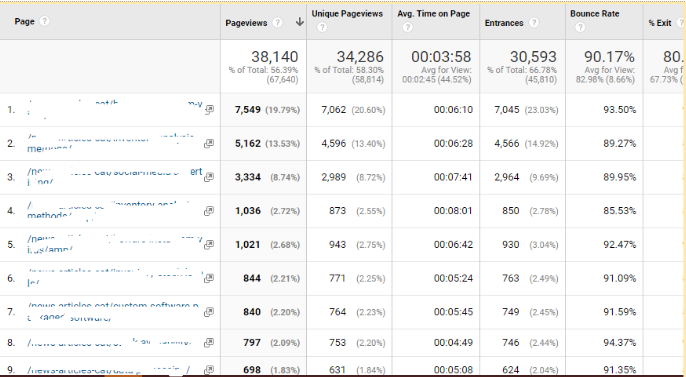Open the custom-software page link in row 7

[x=113, y=311]
